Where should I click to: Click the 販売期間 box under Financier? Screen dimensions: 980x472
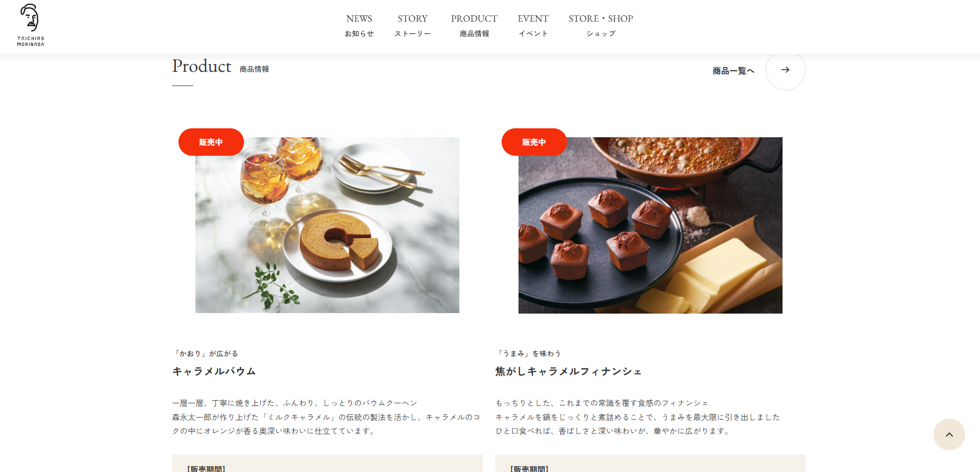[x=651, y=464]
